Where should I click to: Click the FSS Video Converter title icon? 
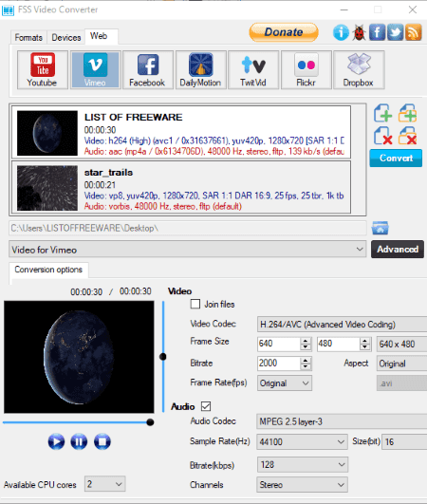click(8, 9)
